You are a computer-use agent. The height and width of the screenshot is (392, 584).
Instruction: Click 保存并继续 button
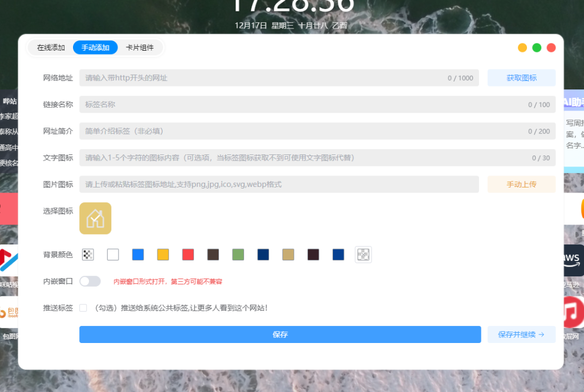coord(521,334)
